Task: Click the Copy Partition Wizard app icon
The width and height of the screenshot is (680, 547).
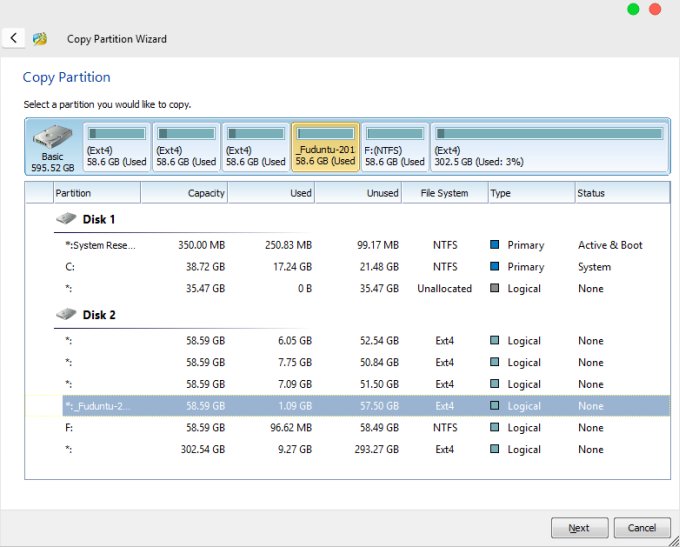Action: pos(40,39)
